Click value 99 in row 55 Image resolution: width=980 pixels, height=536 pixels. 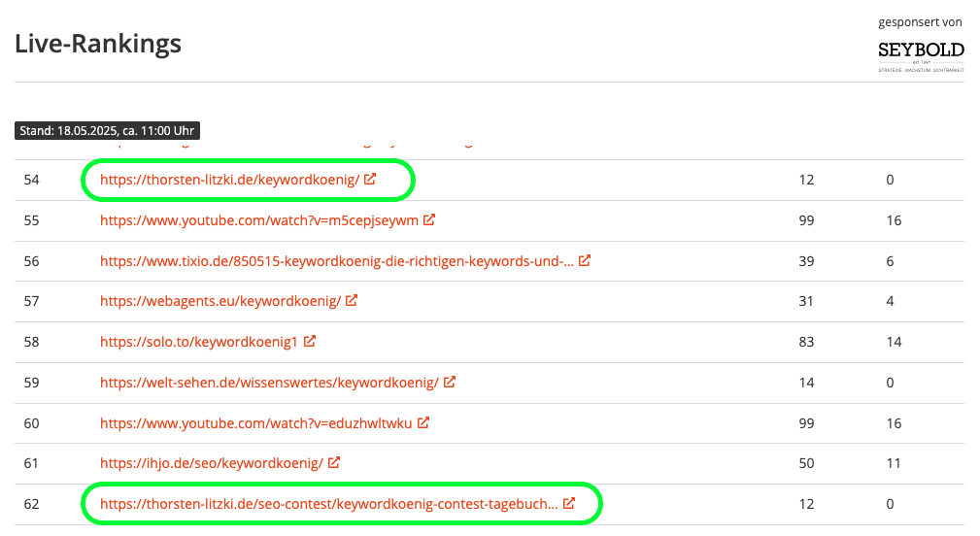point(806,220)
